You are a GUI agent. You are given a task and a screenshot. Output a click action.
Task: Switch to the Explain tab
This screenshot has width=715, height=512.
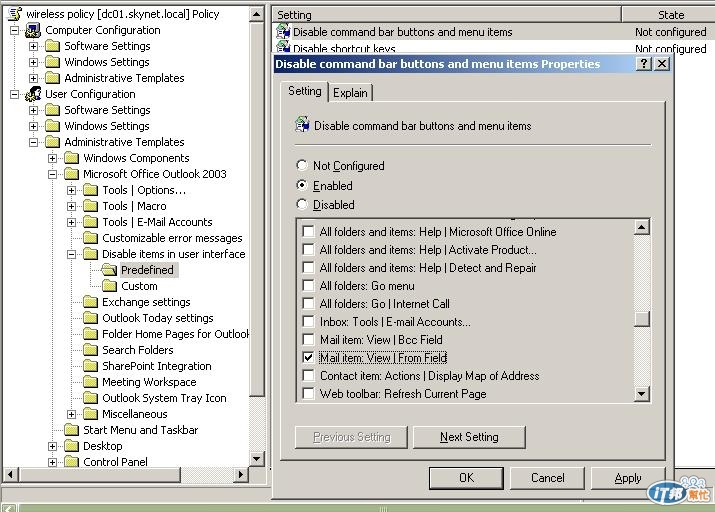(x=350, y=93)
